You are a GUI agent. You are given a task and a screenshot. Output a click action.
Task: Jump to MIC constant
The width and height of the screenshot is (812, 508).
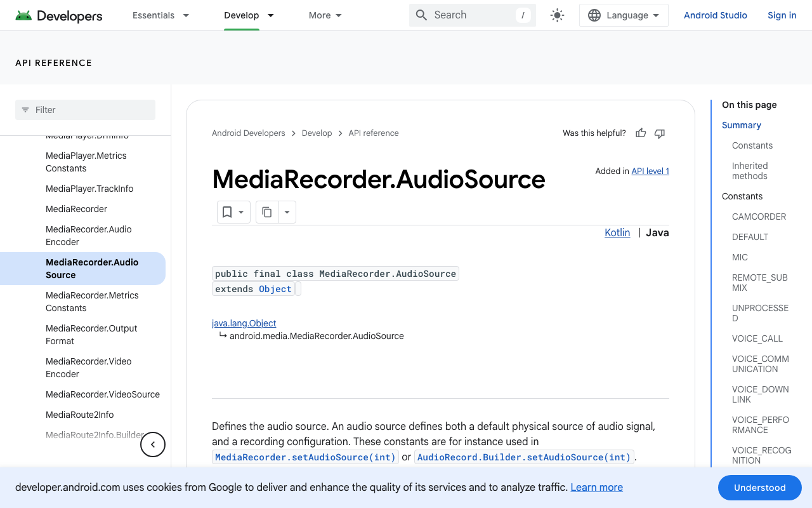740,257
